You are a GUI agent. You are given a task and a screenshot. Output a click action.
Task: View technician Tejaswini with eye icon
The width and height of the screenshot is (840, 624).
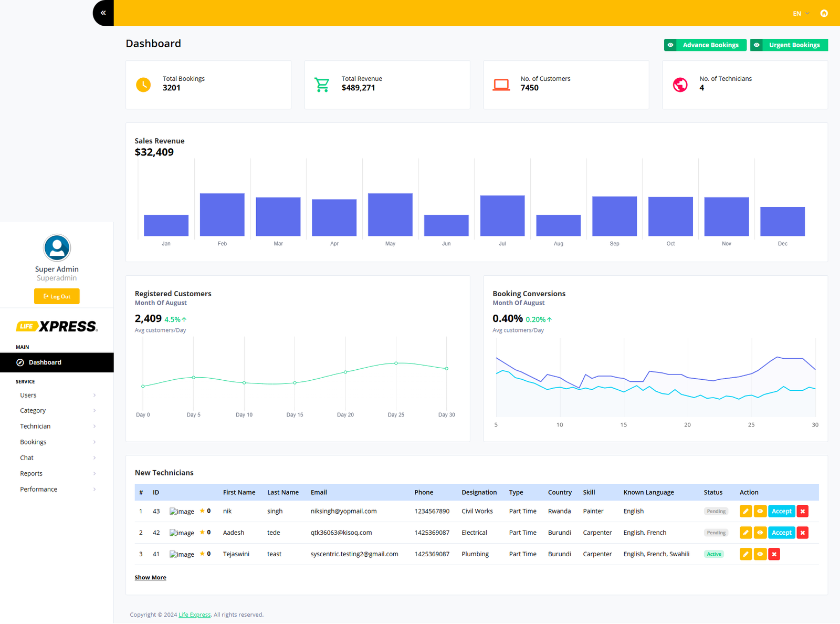click(x=760, y=554)
